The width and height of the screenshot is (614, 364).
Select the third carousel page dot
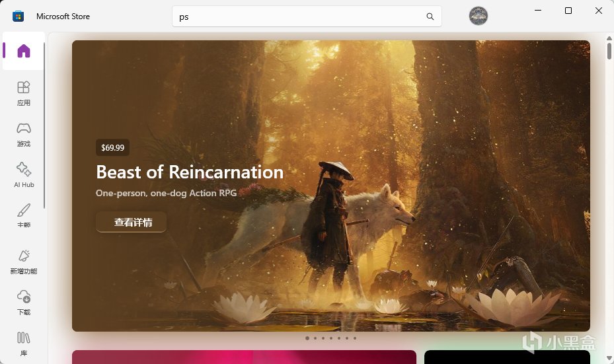point(323,338)
